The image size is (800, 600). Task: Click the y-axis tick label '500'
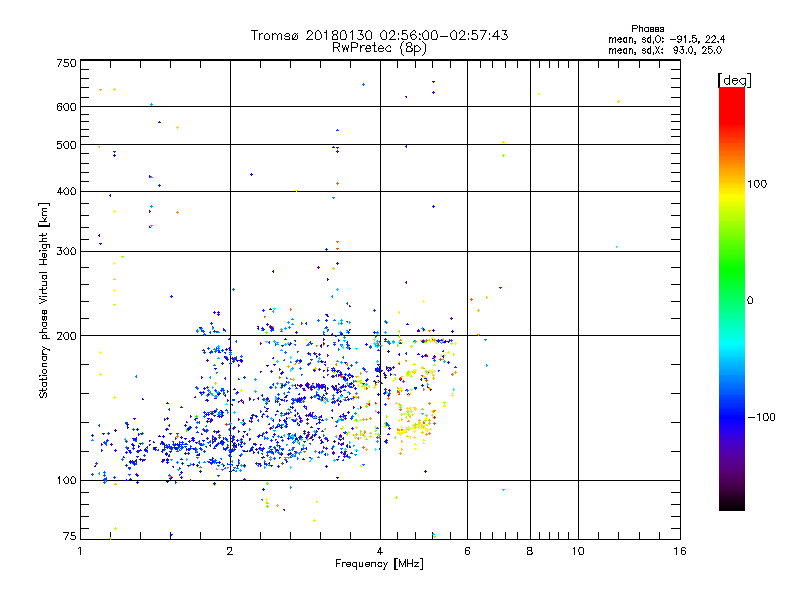tap(66, 145)
